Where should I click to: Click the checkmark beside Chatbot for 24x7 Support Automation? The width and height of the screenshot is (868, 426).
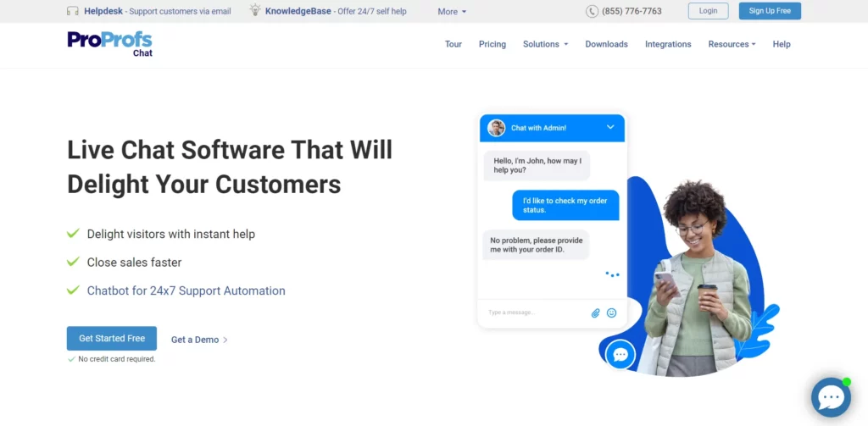(x=73, y=290)
